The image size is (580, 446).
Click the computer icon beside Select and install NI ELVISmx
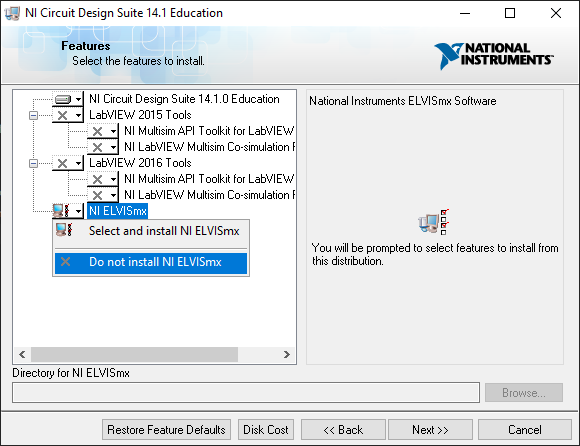coord(64,230)
